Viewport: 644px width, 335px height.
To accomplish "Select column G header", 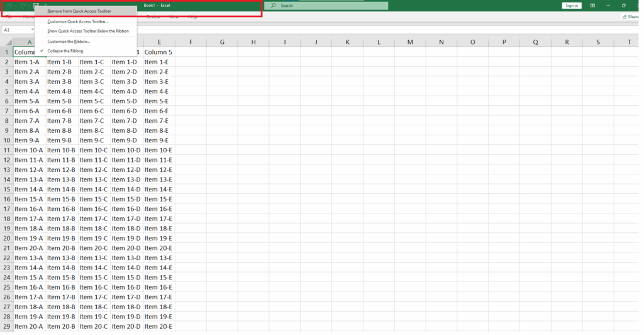I will [x=222, y=42].
